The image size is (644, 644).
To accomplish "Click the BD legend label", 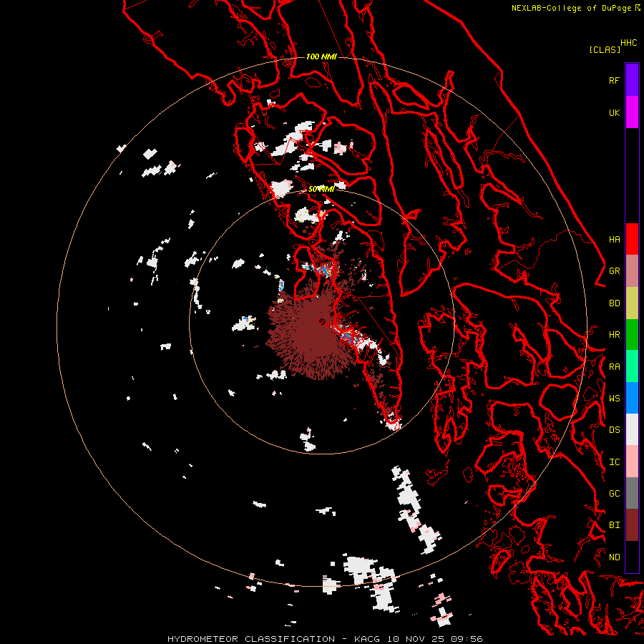I will [614, 303].
